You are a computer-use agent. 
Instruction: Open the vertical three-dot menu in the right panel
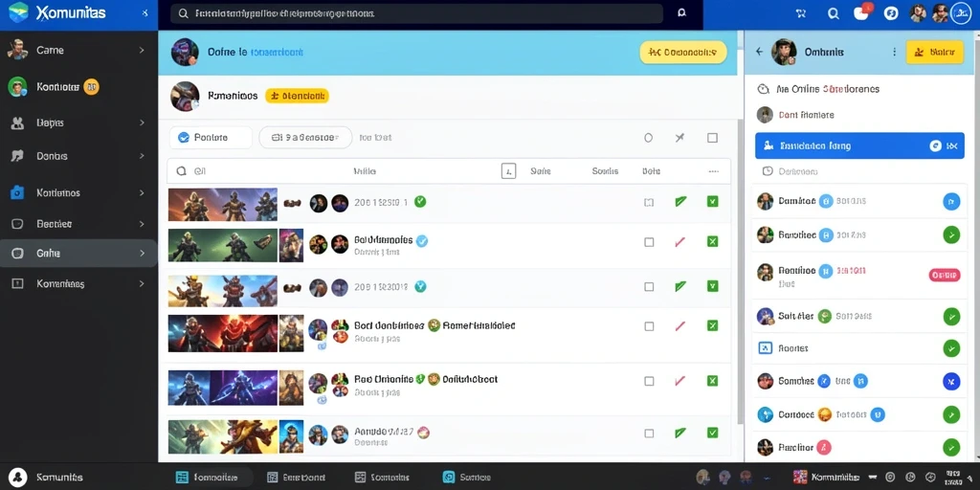coord(895,52)
